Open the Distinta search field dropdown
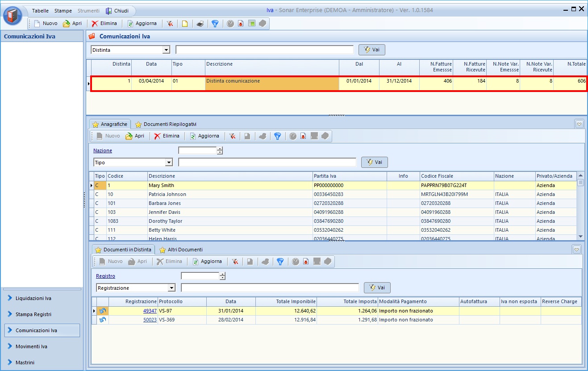Image resolution: width=588 pixels, height=371 pixels. tap(167, 50)
